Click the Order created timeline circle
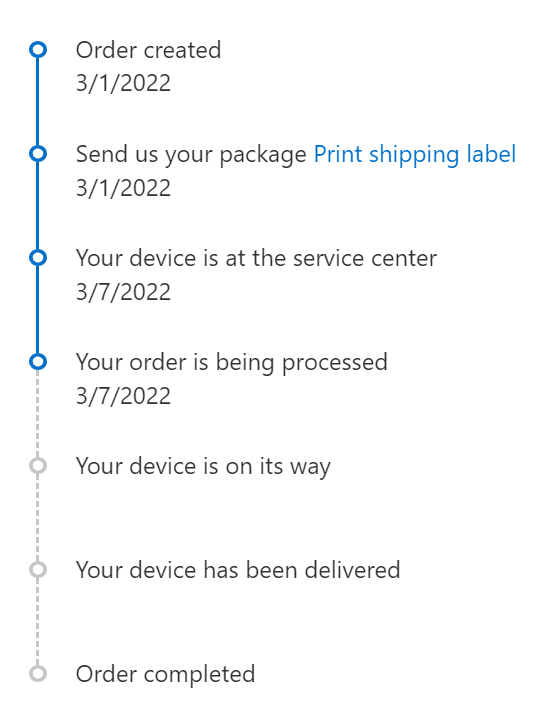536x717 pixels. 38,49
